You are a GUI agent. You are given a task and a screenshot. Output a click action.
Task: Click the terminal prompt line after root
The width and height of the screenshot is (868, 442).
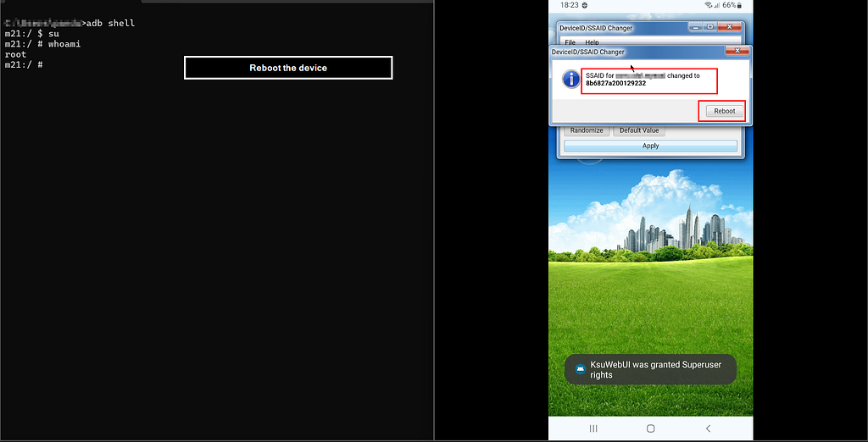(x=24, y=64)
